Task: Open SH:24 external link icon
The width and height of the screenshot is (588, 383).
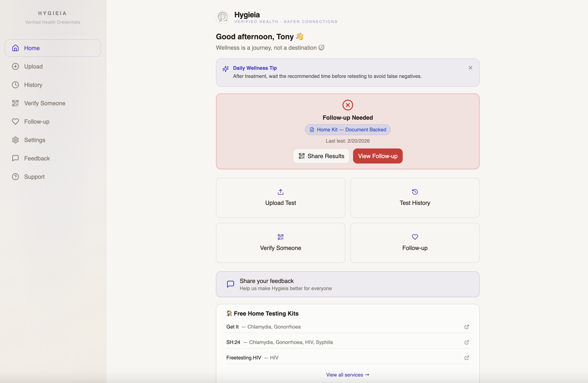Action: [x=466, y=342]
